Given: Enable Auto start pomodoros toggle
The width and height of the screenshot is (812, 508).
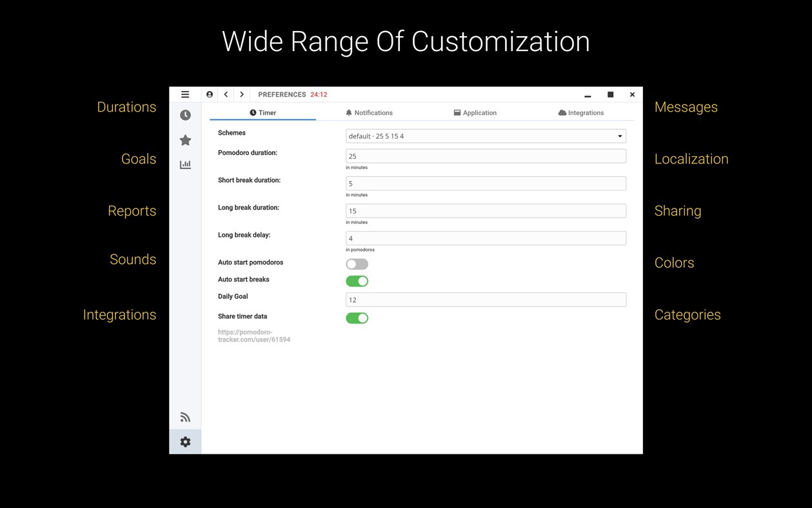Looking at the screenshot, I should tap(357, 264).
